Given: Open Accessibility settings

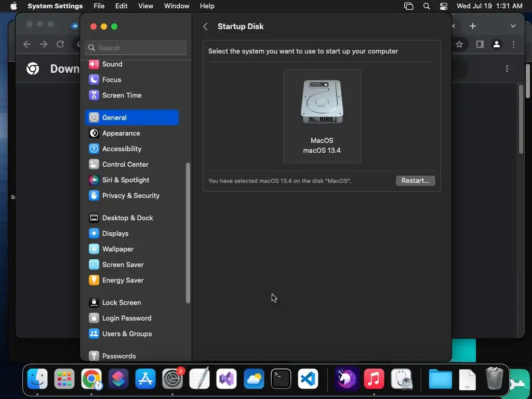Looking at the screenshot, I should (131, 149).
